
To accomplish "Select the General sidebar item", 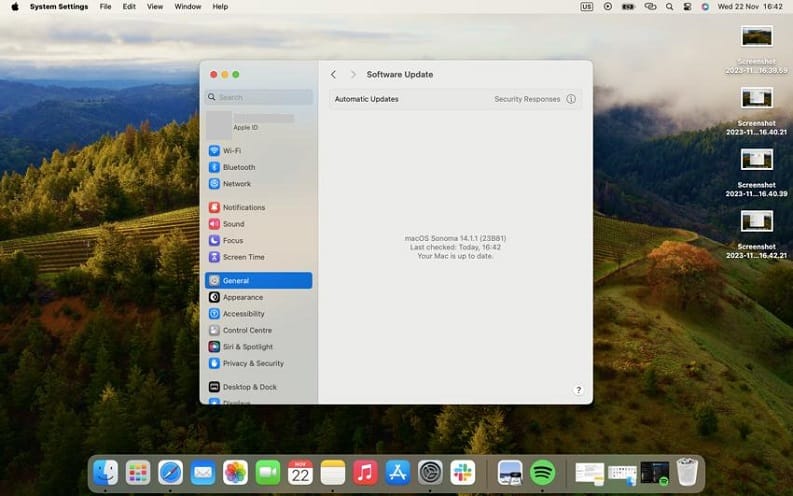I will pyautogui.click(x=258, y=281).
